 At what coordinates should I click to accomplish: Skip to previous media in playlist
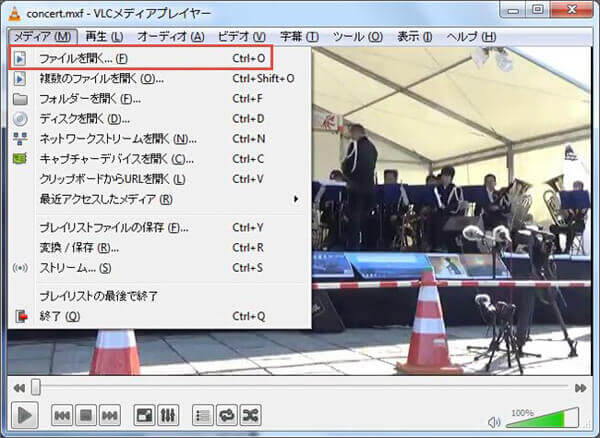click(x=62, y=415)
